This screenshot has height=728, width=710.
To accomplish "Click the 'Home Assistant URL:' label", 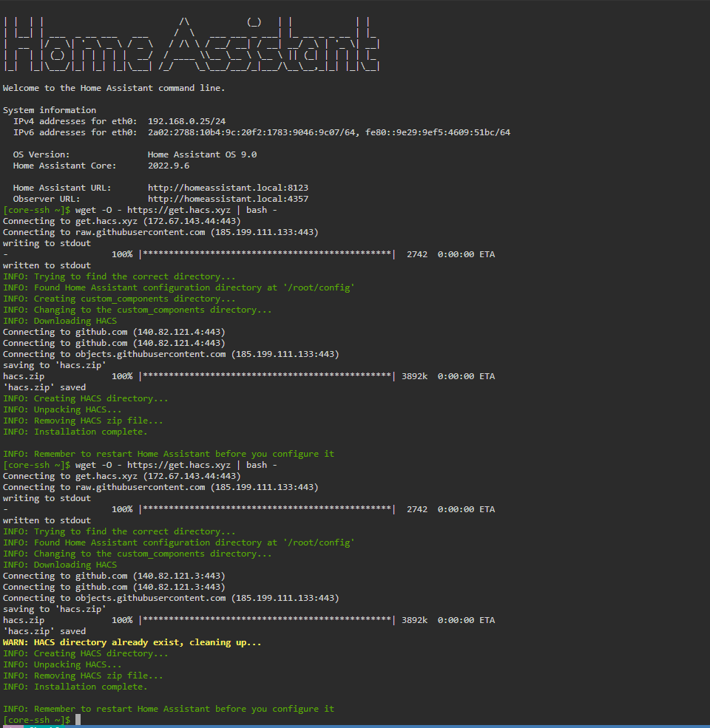I will click(62, 188).
